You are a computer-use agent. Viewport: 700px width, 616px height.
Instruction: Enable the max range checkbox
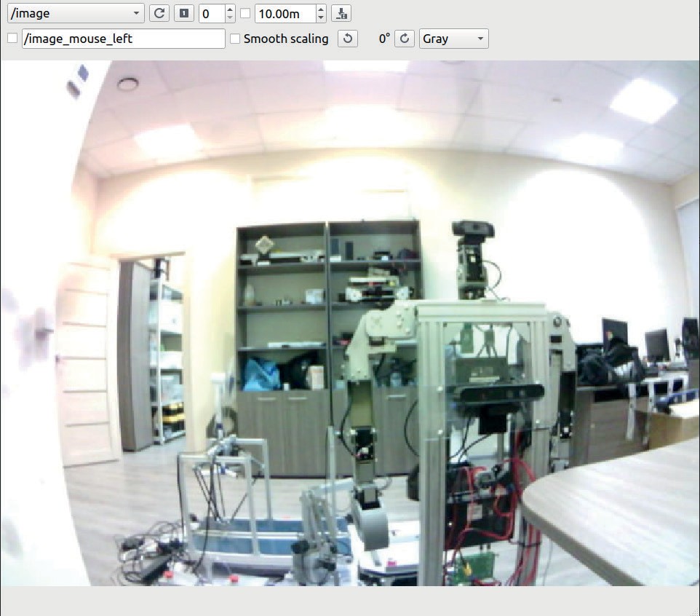click(x=245, y=14)
